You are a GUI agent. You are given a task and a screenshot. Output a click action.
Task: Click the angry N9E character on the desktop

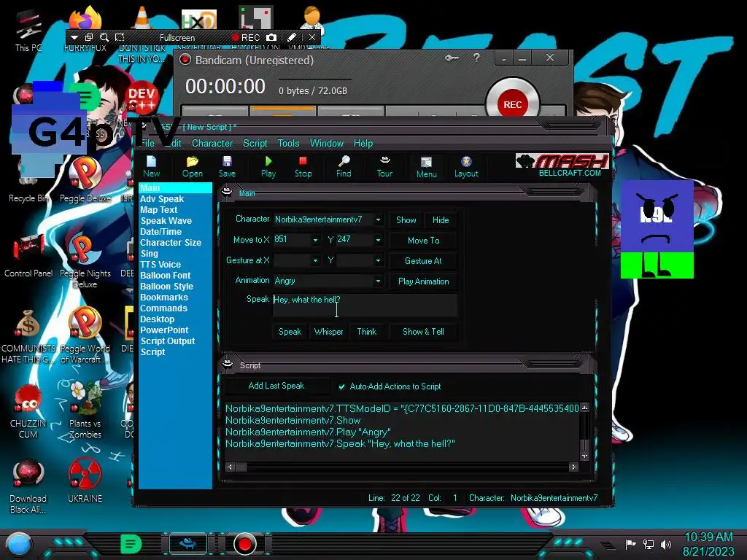pyautogui.click(x=657, y=229)
